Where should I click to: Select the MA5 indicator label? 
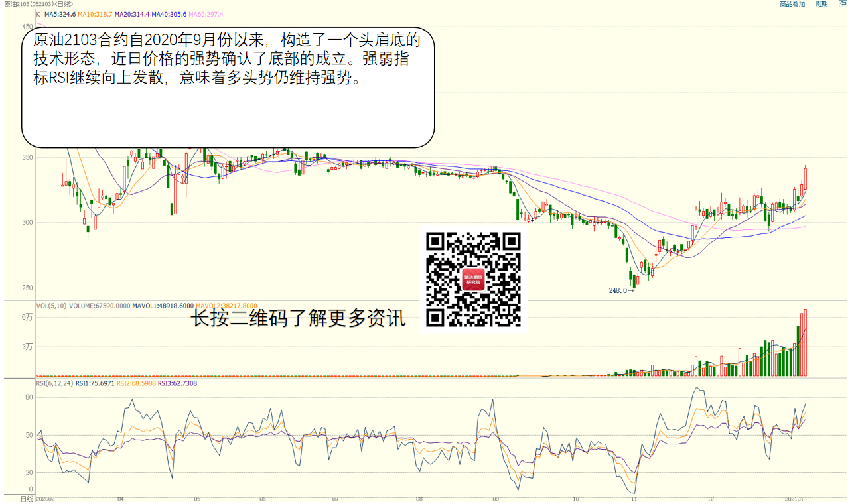pyautogui.click(x=58, y=14)
